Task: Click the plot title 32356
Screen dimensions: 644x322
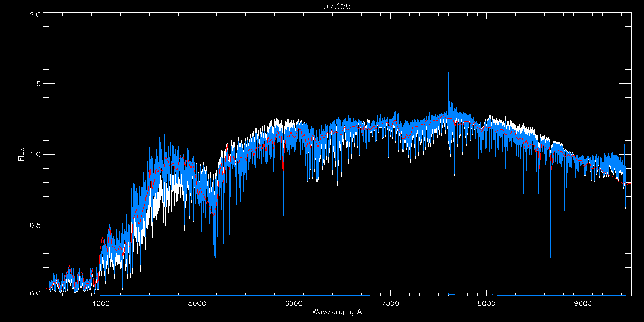Action: [337, 6]
